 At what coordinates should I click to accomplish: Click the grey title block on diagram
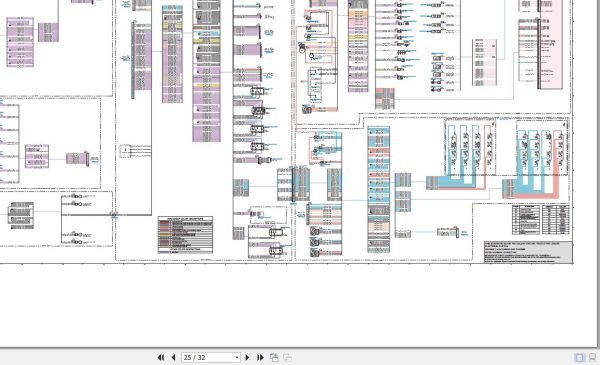[528, 252]
